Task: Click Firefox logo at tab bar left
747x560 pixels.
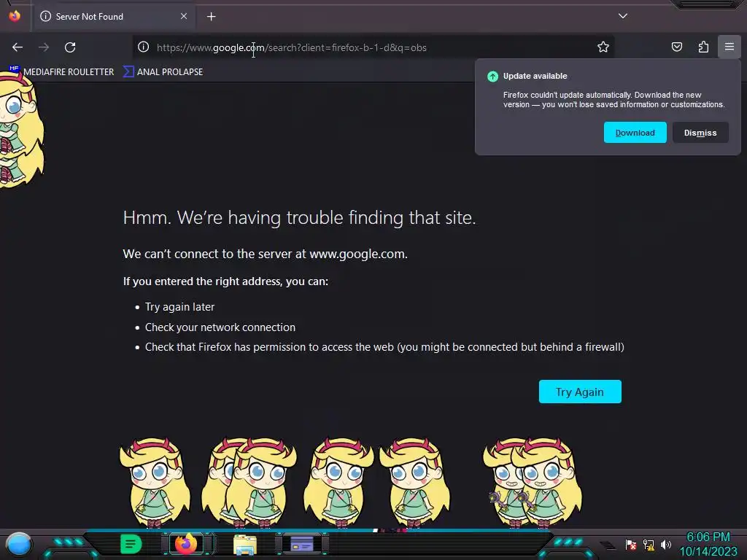Action: [x=15, y=16]
